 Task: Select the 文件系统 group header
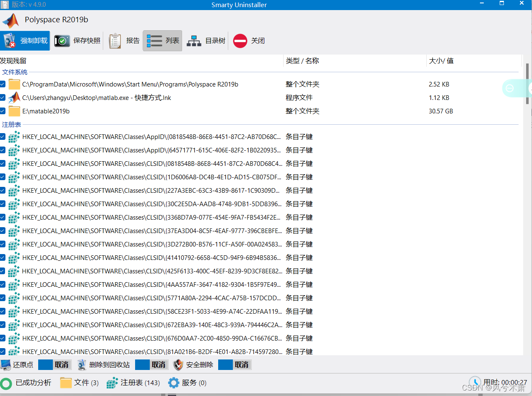[x=15, y=72]
